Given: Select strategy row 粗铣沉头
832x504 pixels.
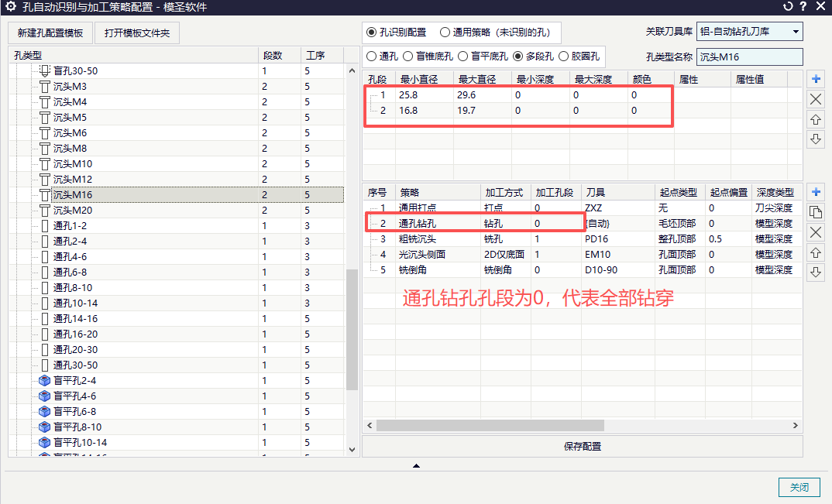Looking at the screenshot, I should (582, 239).
